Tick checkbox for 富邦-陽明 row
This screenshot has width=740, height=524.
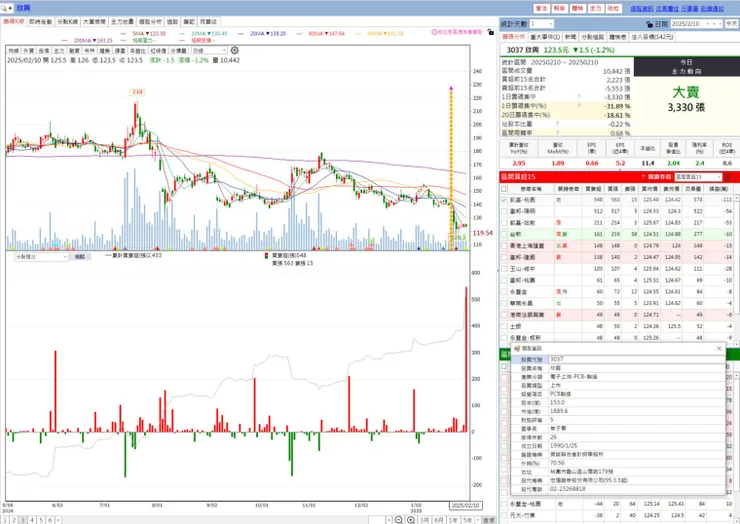504,211
